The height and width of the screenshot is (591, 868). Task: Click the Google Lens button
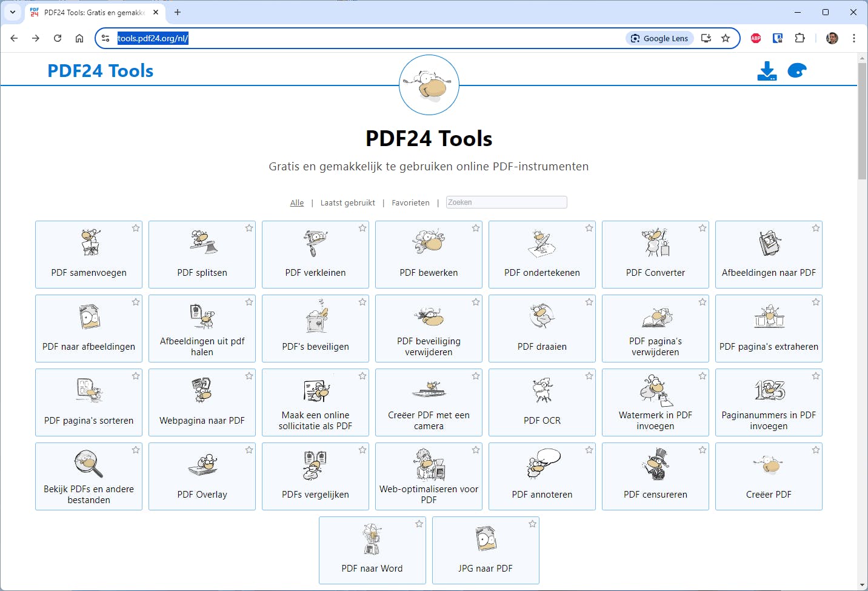point(659,38)
